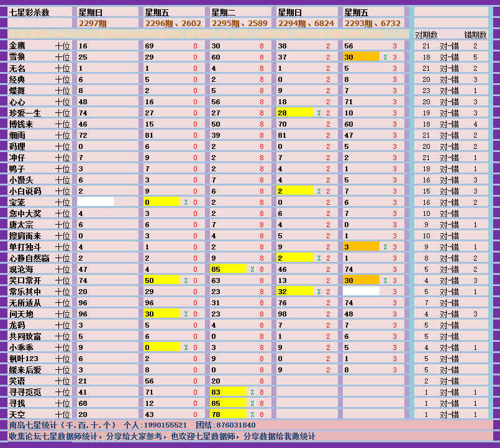The image size is (500, 448).
Task: Select the 2295期、2589 column header
Action: click(239, 23)
